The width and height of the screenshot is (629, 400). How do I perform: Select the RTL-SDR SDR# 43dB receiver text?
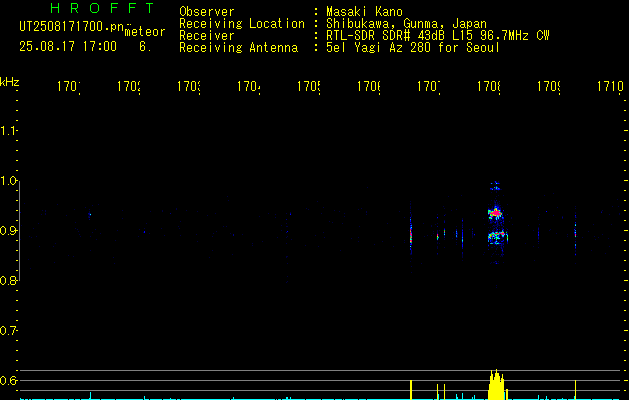pyautogui.click(x=387, y=36)
